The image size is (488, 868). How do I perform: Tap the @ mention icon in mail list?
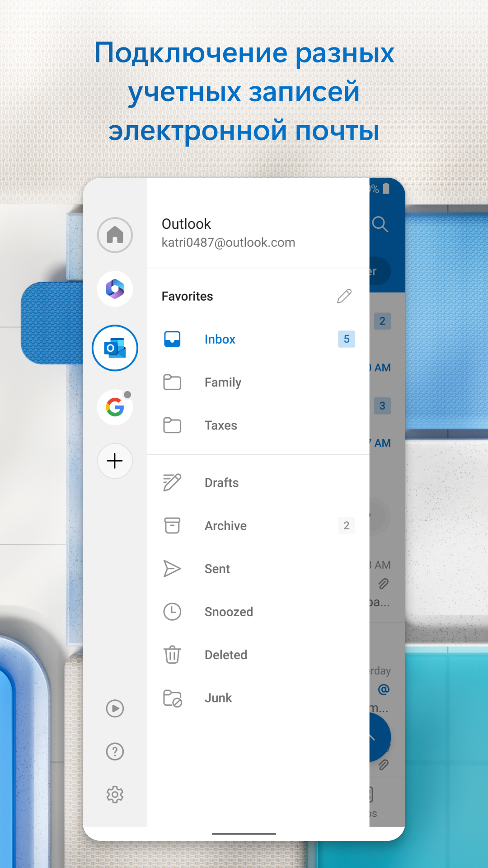[384, 689]
